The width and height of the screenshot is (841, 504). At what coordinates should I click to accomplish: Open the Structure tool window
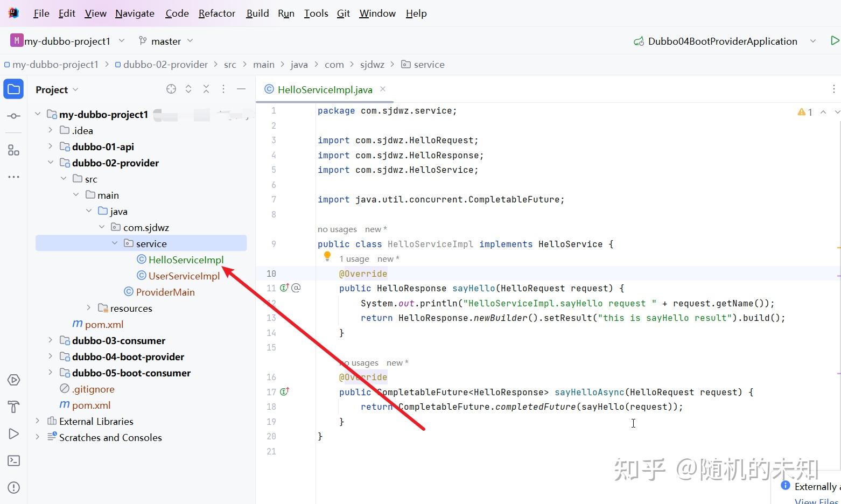13,150
